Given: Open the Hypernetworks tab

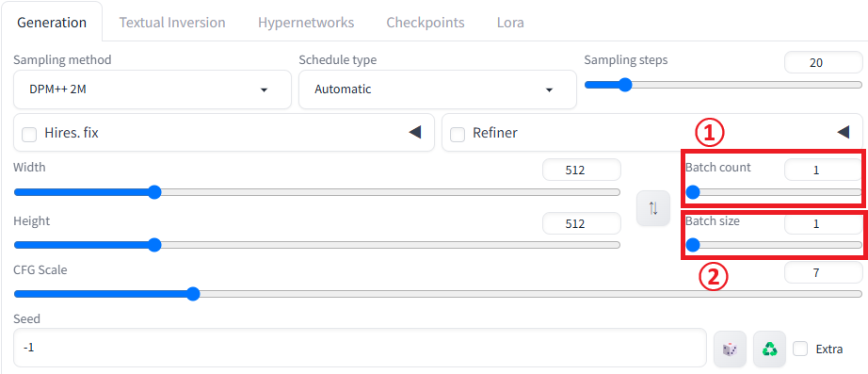Looking at the screenshot, I should click(306, 23).
